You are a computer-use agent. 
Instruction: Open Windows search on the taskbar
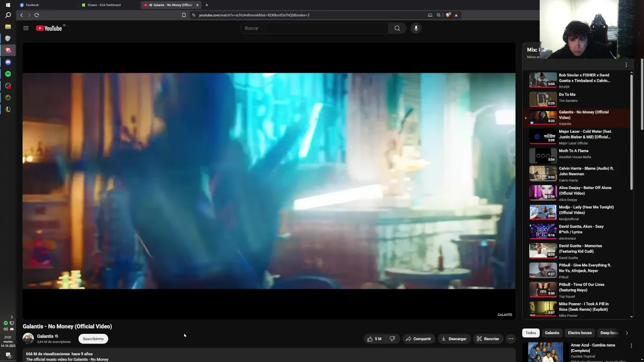click(8, 15)
